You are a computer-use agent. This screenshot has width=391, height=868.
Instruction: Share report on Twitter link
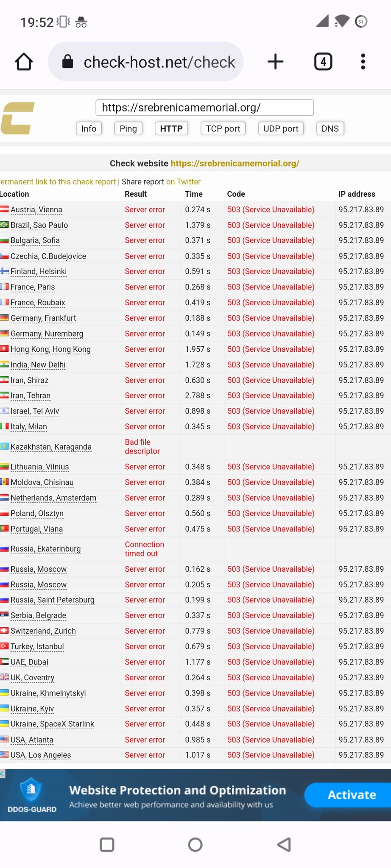point(183,182)
